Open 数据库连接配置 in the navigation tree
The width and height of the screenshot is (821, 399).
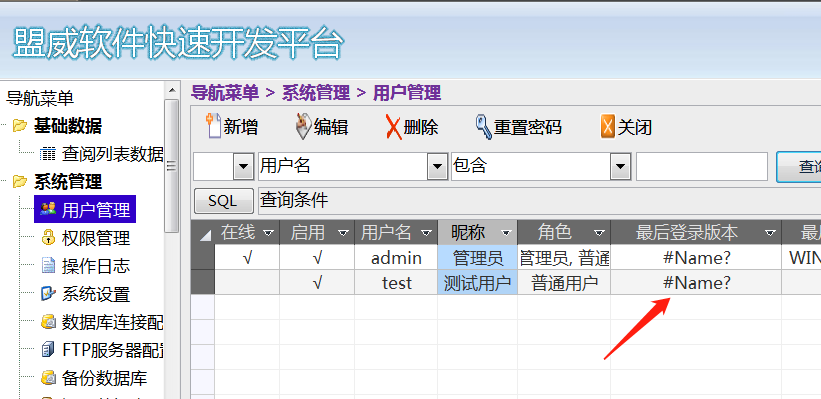113,322
